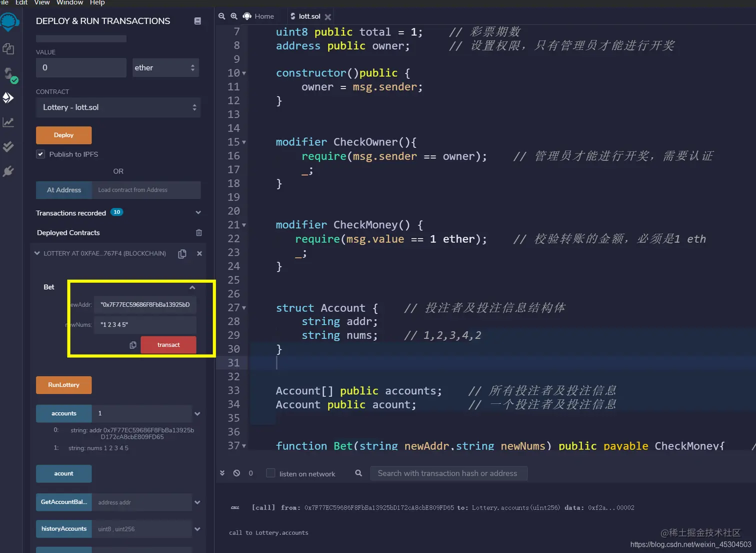Expand the GetAccountBal function inputs
The width and height of the screenshot is (756, 553).
[197, 502]
